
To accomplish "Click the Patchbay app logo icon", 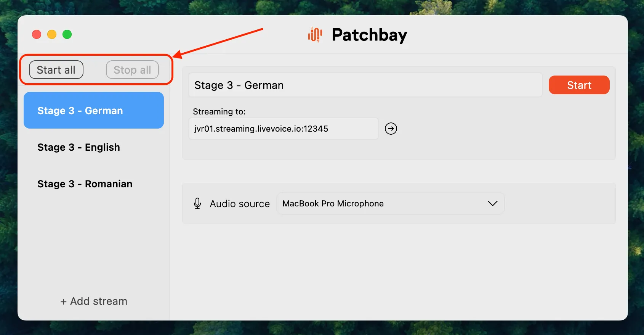I will click(x=315, y=35).
